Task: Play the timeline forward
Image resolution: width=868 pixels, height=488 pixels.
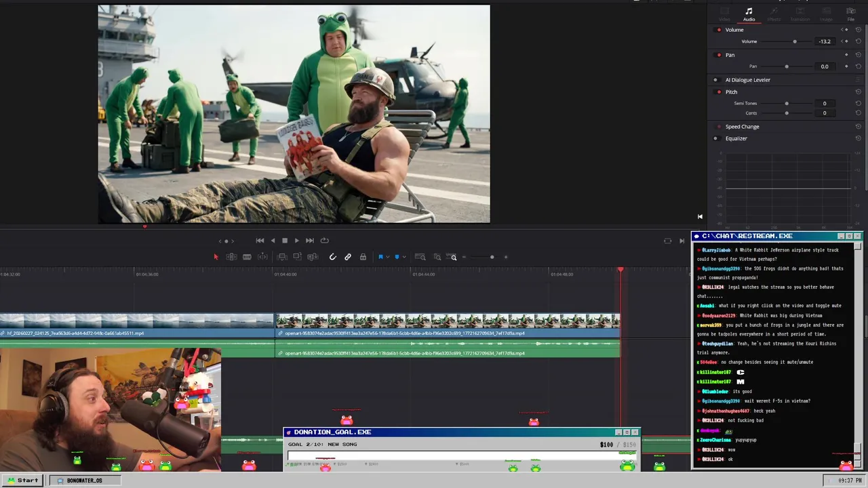Action: tap(297, 241)
